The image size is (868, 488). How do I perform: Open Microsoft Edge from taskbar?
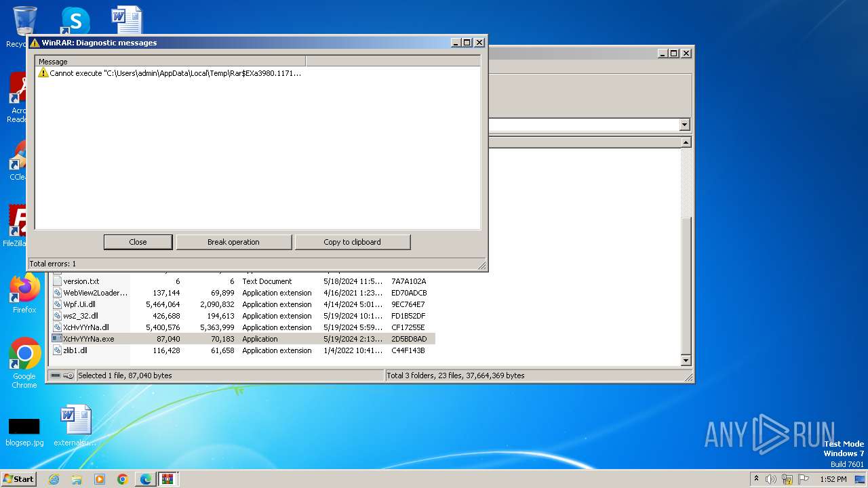tap(146, 479)
